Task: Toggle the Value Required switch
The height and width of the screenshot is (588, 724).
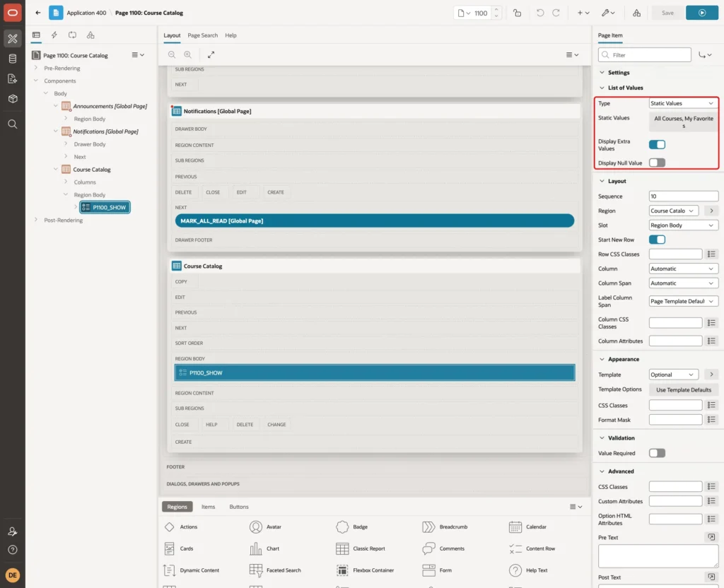Action: coord(657,453)
